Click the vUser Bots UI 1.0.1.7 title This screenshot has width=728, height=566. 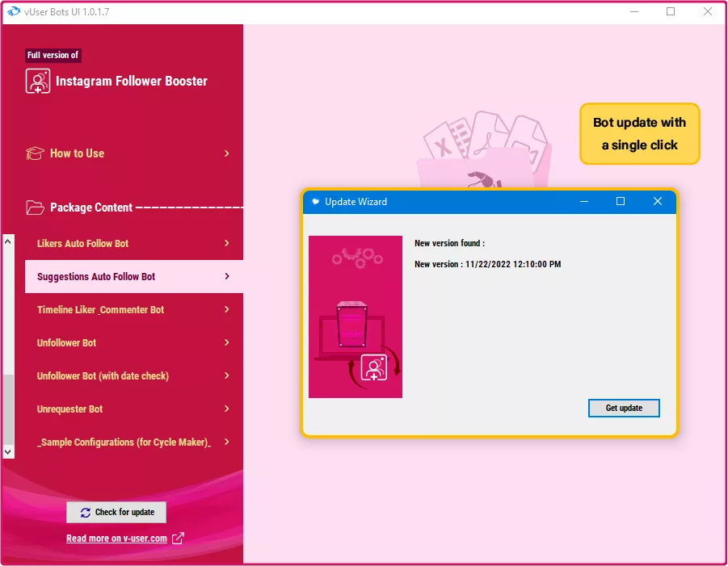click(67, 11)
